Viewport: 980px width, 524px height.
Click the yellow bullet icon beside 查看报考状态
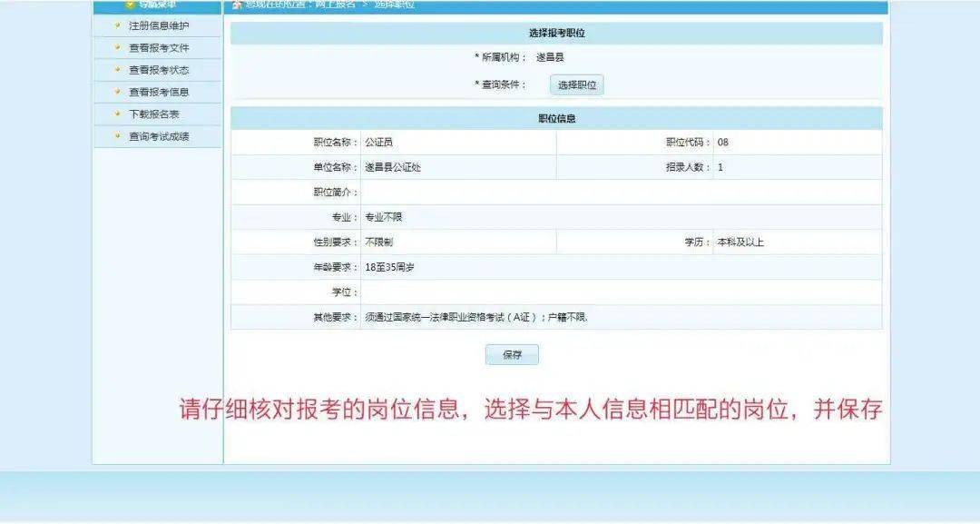pyautogui.click(x=117, y=69)
